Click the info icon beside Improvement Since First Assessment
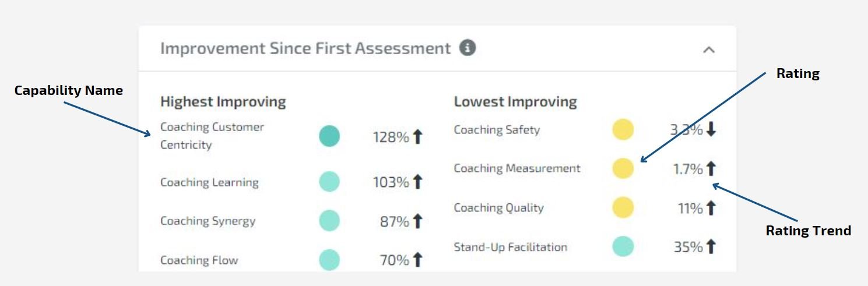Image resolution: width=868 pixels, height=286 pixels. 468,48
